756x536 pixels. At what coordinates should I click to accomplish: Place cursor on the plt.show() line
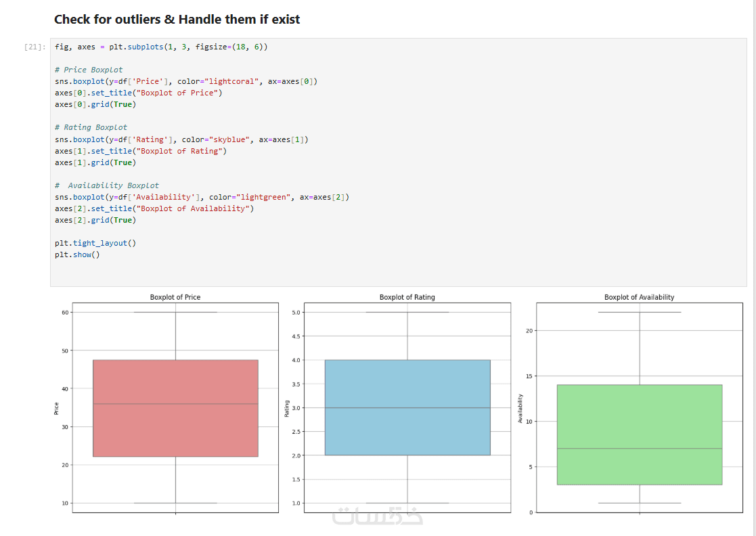click(x=77, y=254)
